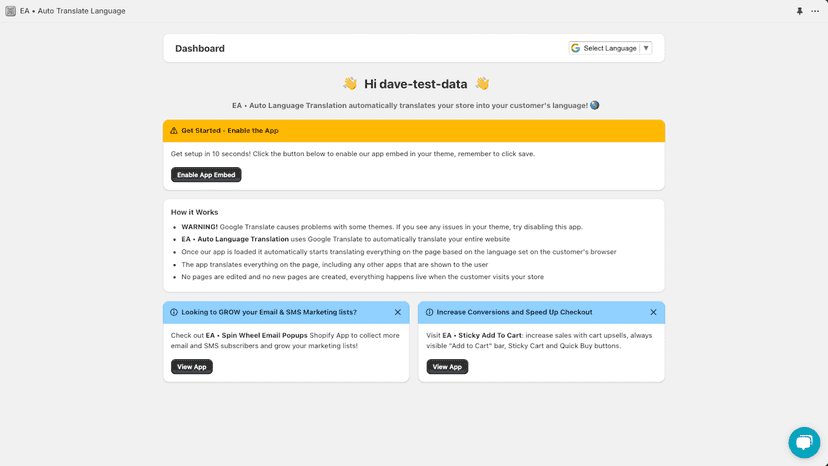Click the 'Visit EA • Sticky Add To Cart' description
Screen dimensions: 828x466
coord(539,341)
